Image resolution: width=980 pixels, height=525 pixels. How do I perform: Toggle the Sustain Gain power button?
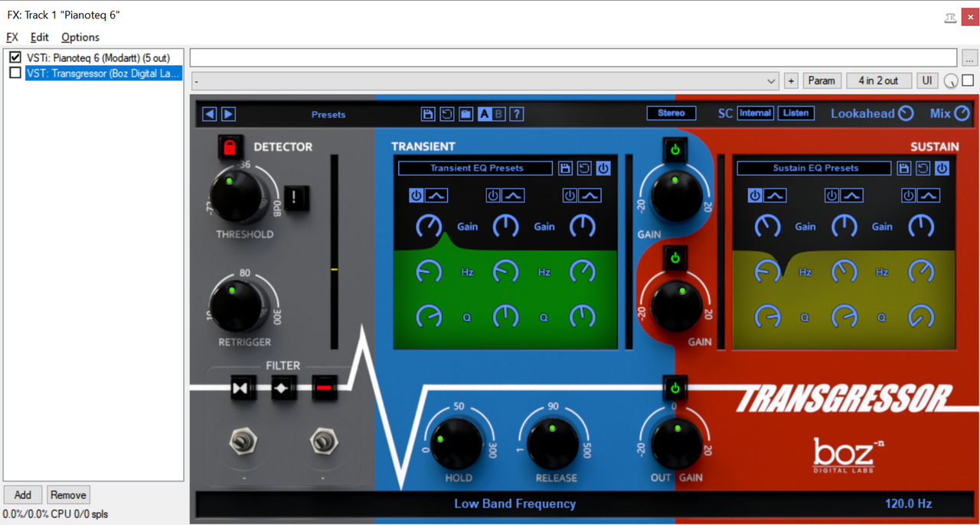(675, 258)
